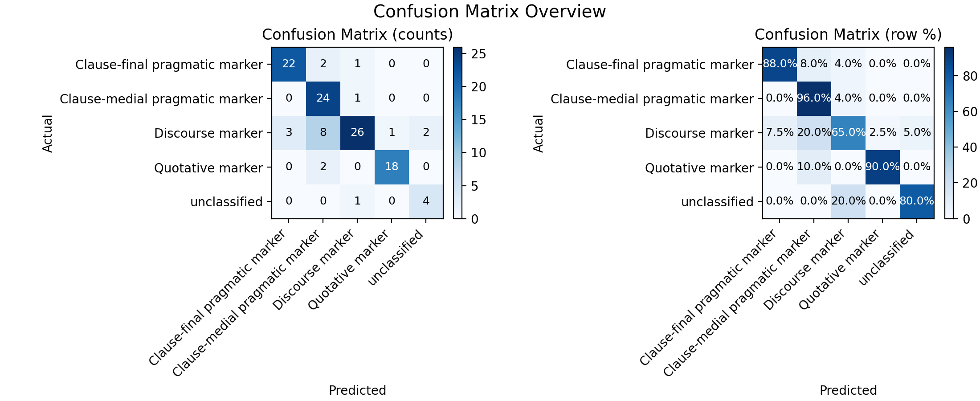Select the 96.0% cell
This screenshot has height=401, width=980.
click(x=814, y=98)
